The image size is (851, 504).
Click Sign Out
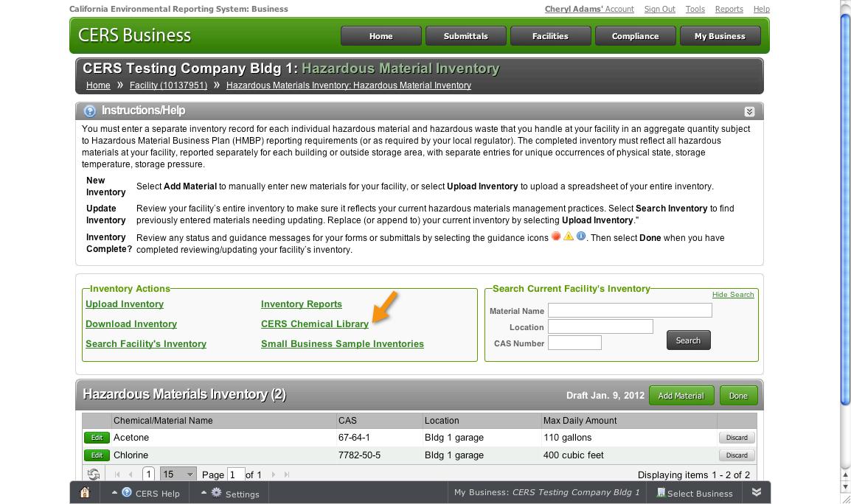pyautogui.click(x=659, y=9)
